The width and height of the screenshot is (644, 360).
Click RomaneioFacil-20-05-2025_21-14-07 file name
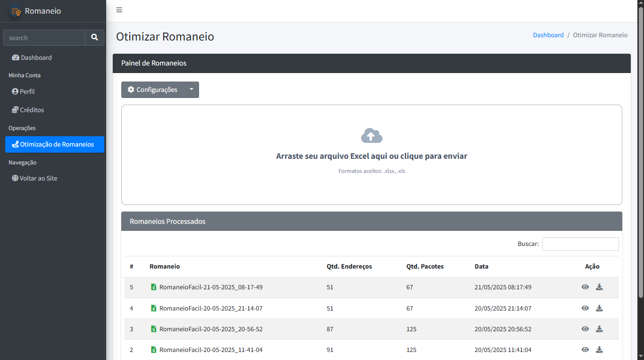pyautogui.click(x=211, y=308)
